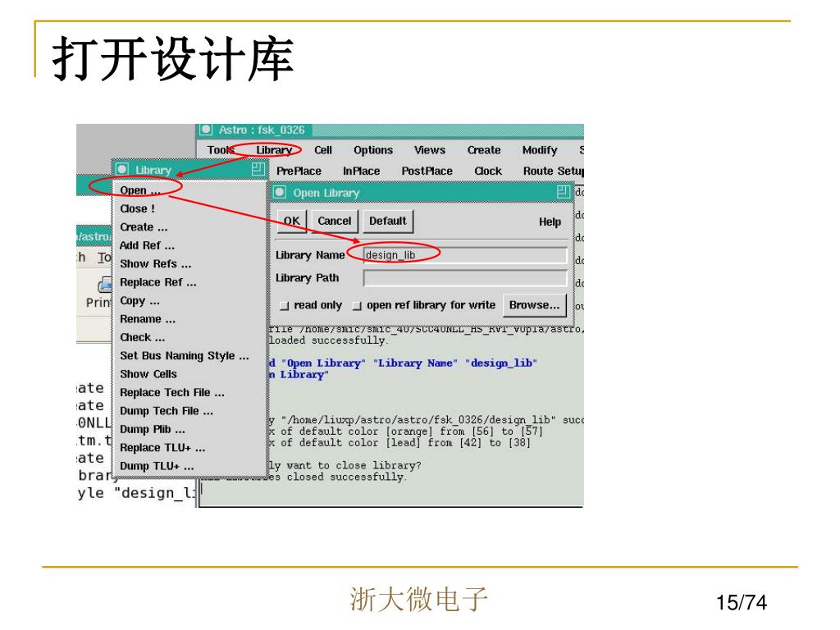Toggle open ref library for write
Viewport: 840px width, 630px height.
[x=357, y=306]
